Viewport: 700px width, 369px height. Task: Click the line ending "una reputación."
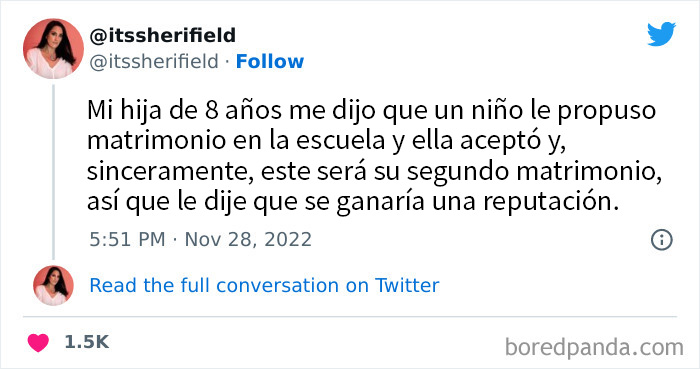pyautogui.click(x=353, y=202)
